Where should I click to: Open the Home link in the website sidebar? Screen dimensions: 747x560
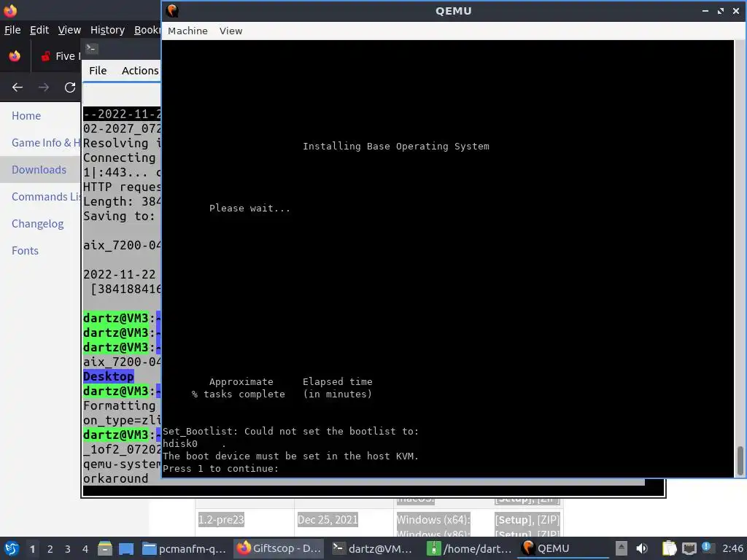pos(26,116)
